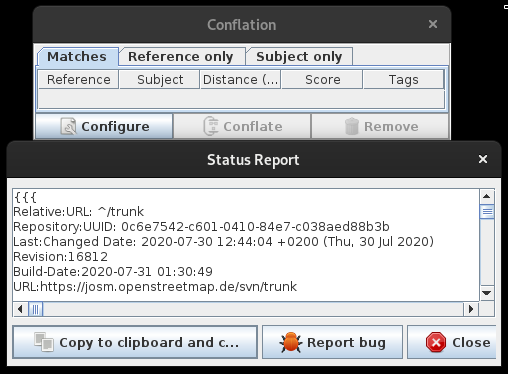Click the horizontal scroll right arrow

click(x=471, y=309)
